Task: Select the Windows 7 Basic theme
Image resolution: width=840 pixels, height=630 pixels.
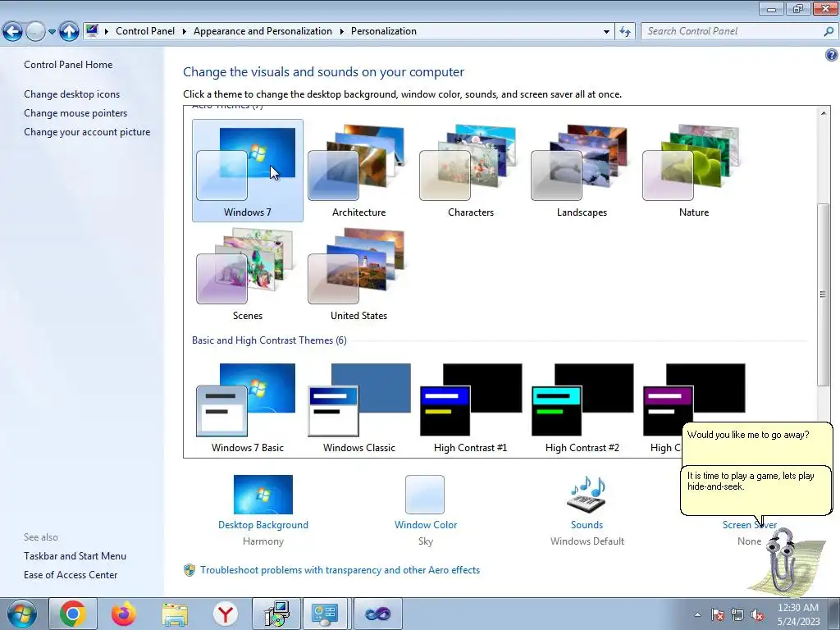Action: coord(248,407)
